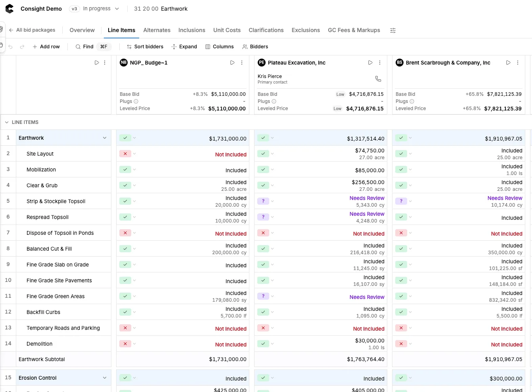The width and height of the screenshot is (532, 392).
Task: Switch to the Overview tab
Action: point(82,30)
